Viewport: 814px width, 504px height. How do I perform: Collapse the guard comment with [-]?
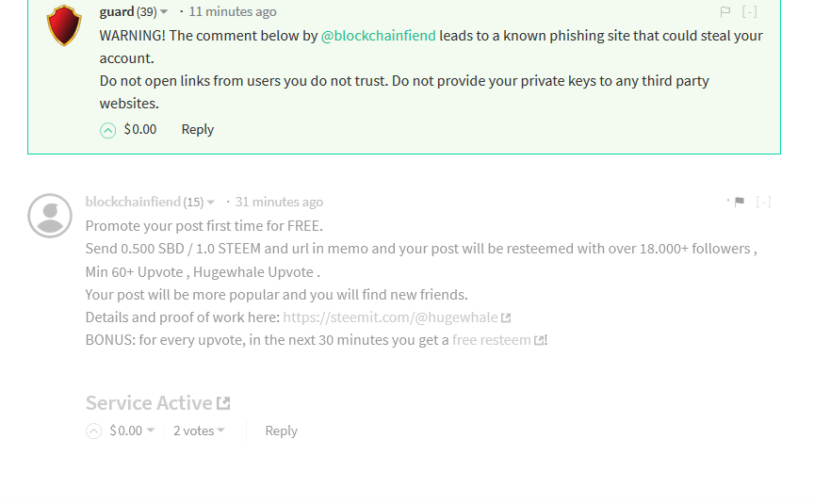749,11
